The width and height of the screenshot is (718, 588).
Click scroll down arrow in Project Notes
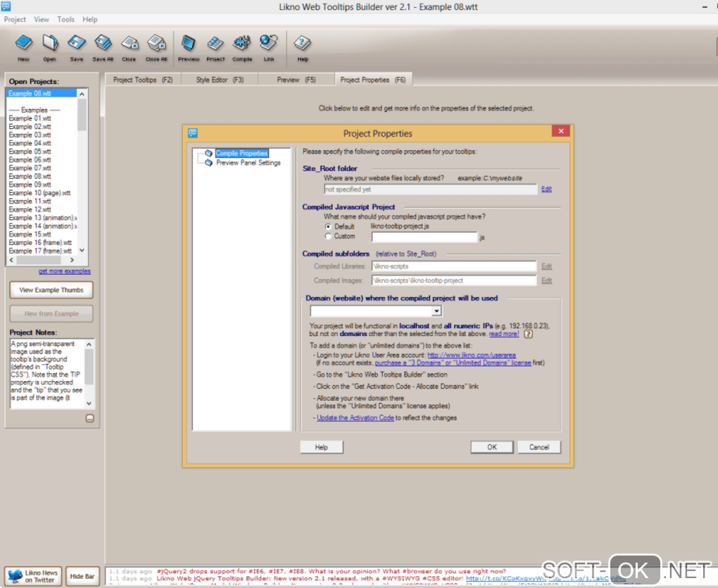pos(89,404)
